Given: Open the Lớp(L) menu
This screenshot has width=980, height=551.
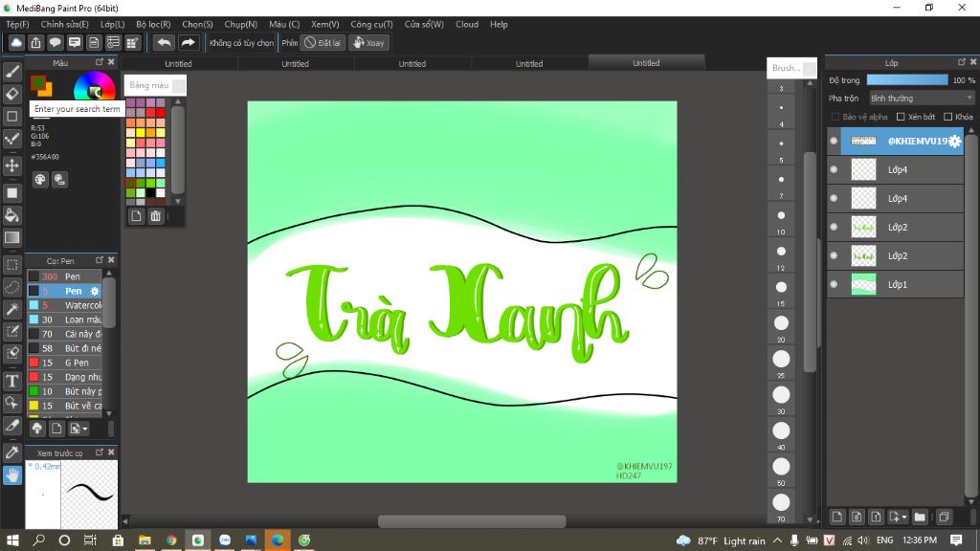Looking at the screenshot, I should pyautogui.click(x=113, y=24).
